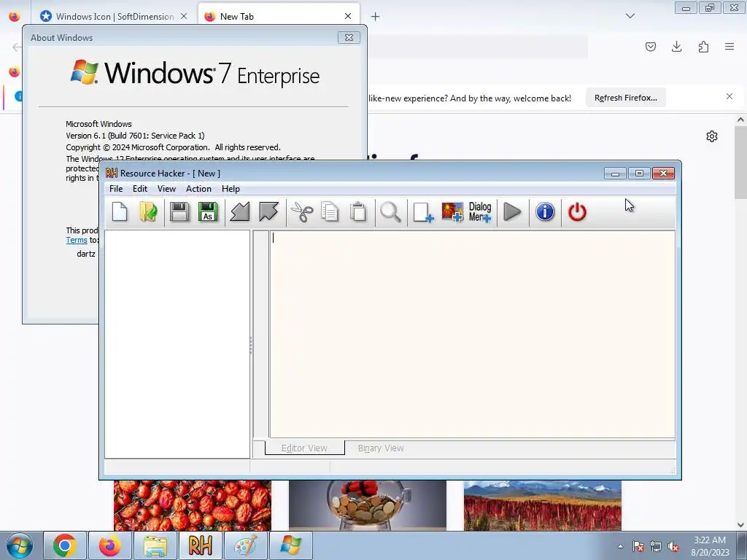Viewport: 747px width, 560px height.
Task: Switch to Firefox on the taskbar
Action: point(109,545)
